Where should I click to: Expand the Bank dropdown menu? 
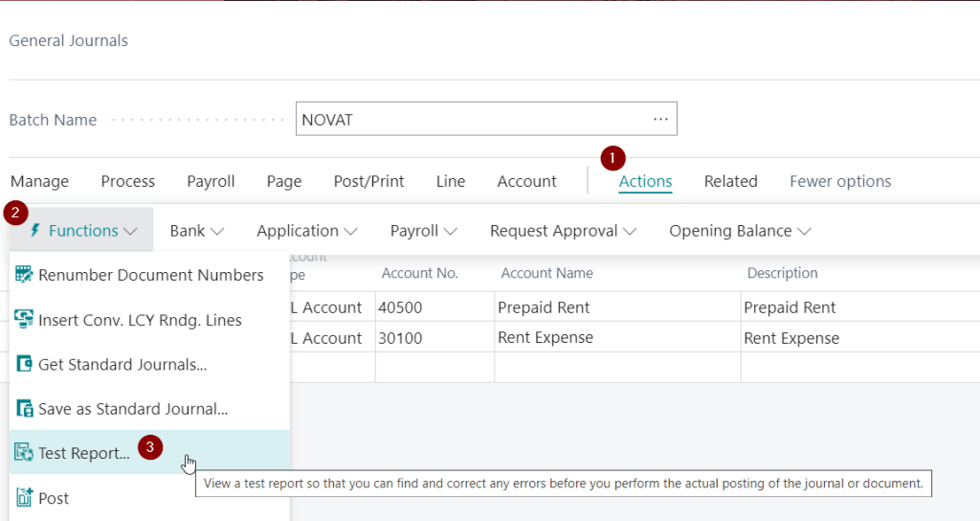196,231
